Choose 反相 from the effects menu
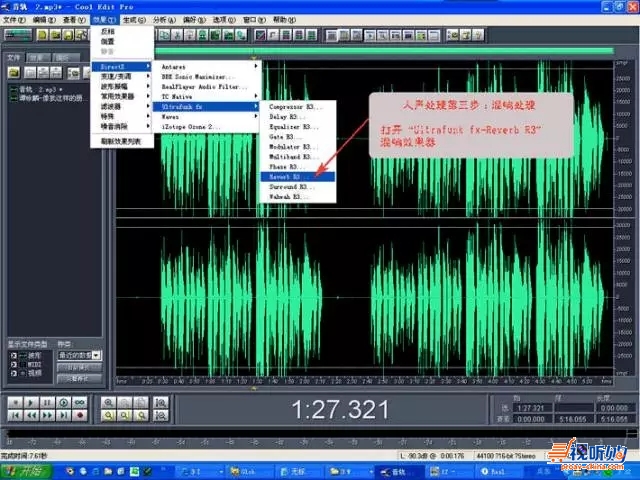This screenshot has height=480, width=640. [122, 31]
